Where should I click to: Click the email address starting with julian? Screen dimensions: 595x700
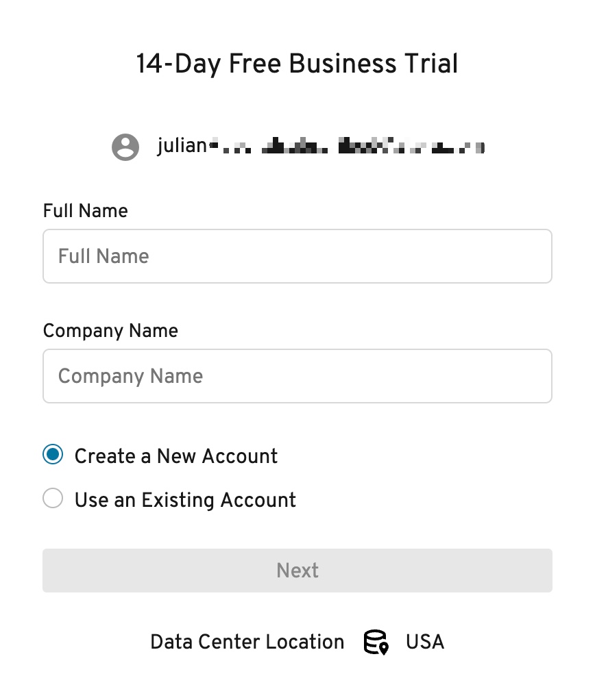point(321,145)
